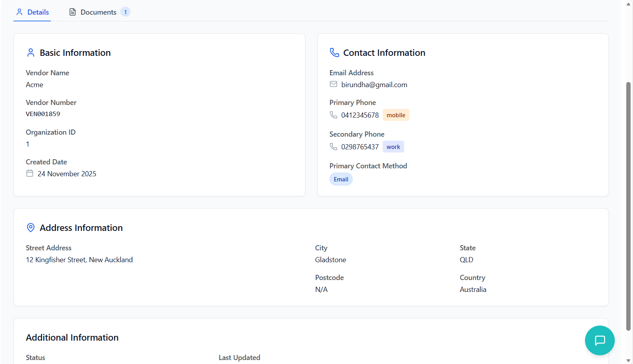Viewport: 633px width, 364px height.
Task: Click the state value QLD
Action: click(466, 260)
